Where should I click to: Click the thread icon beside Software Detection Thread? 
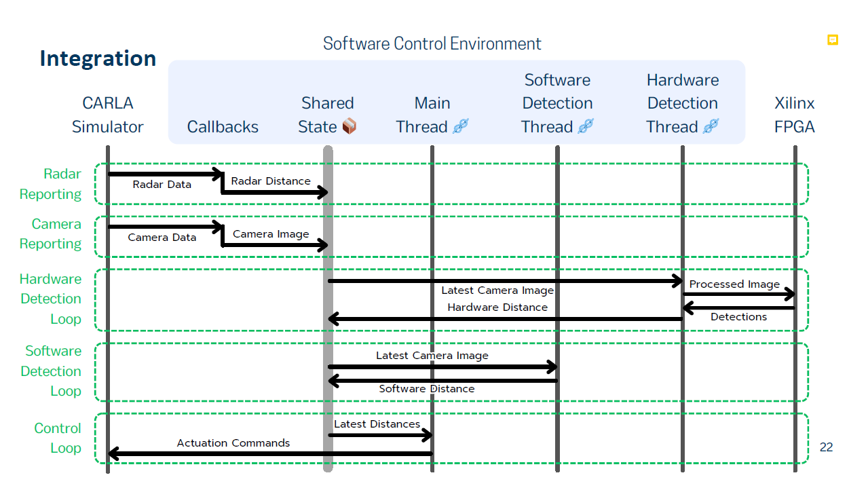(586, 126)
